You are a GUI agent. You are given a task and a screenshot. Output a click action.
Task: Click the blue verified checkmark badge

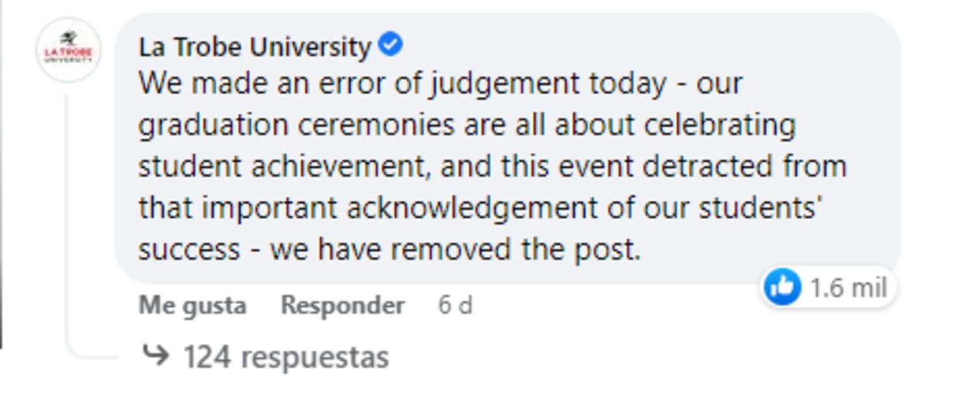[391, 45]
